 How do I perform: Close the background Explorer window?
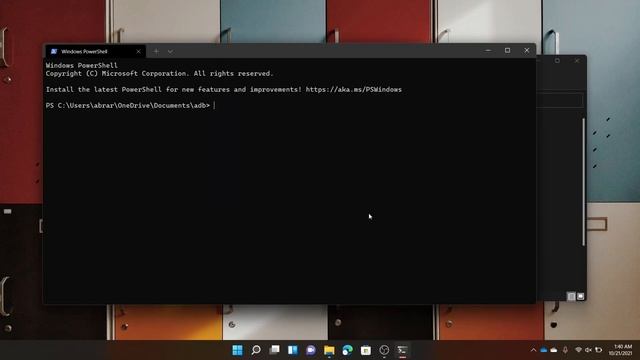click(577, 61)
